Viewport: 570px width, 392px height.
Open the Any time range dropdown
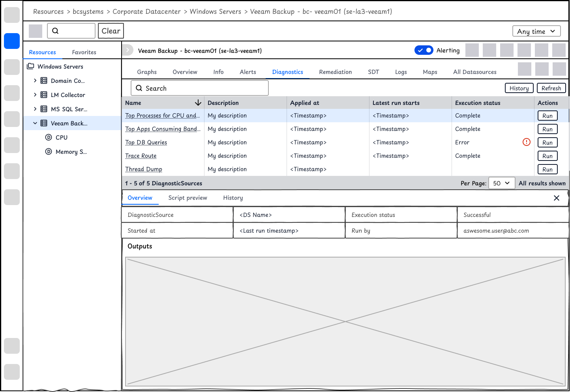[536, 31]
